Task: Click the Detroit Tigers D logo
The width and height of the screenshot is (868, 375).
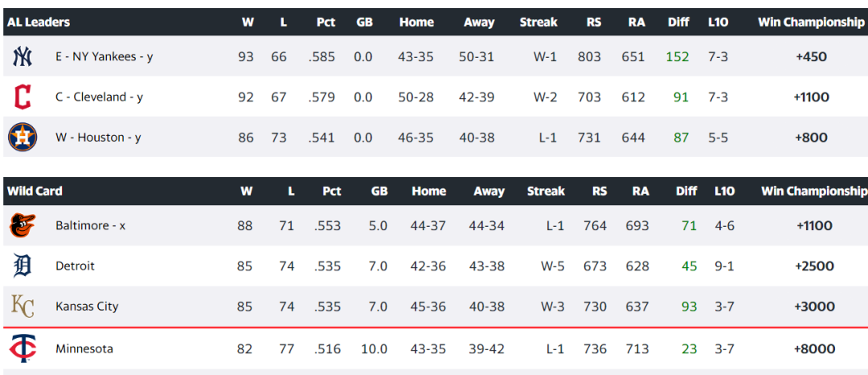Action: (x=23, y=266)
